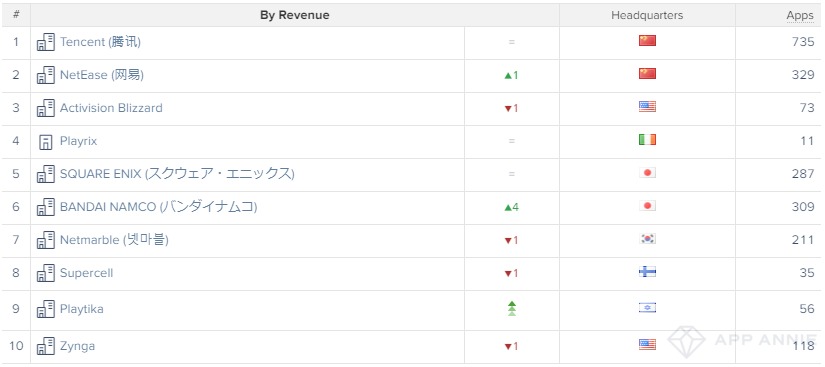The image size is (825, 367).
Task: Open the Zynga publisher link
Action: (77, 346)
